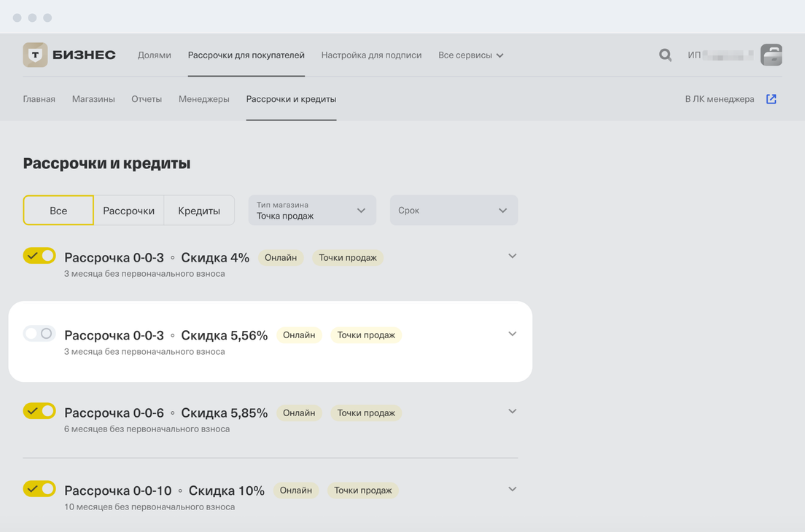Switch off the Рассрочка 0-0-10 toggle

tap(39, 489)
